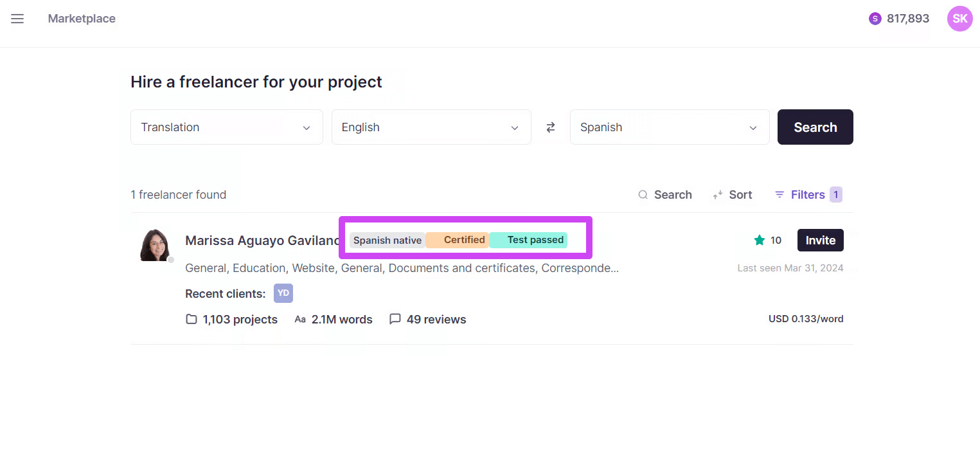Screen dimensions: 980x454
Task: Click the green star rating icon
Action: (x=760, y=241)
